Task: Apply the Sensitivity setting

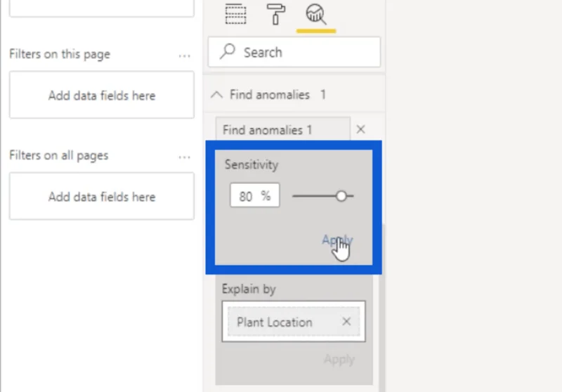Action: pos(337,240)
